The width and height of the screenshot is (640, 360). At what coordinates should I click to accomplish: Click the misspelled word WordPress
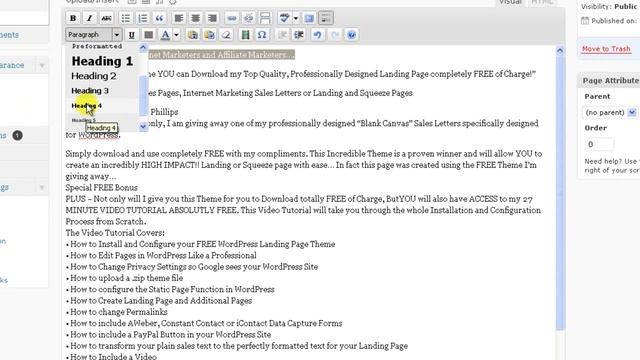98,135
